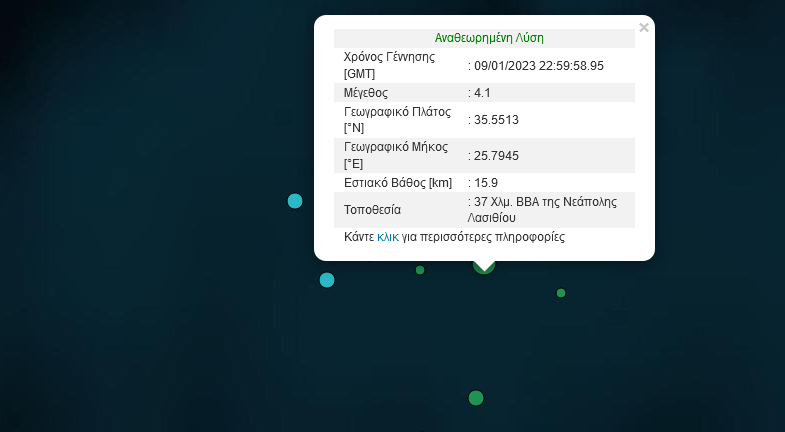Click the magnitude value 4.1
This screenshot has width=785, height=432.
click(483, 93)
